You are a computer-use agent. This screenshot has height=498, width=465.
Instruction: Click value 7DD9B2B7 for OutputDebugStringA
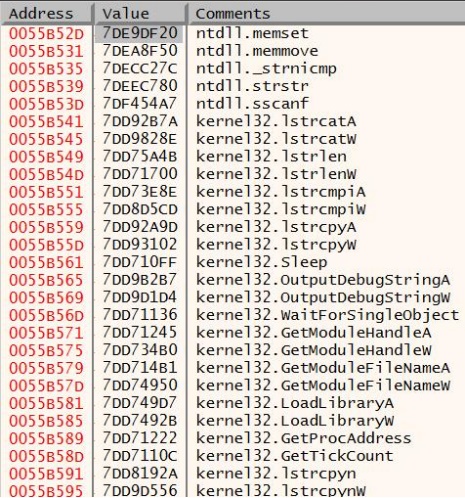pyautogui.click(x=139, y=280)
